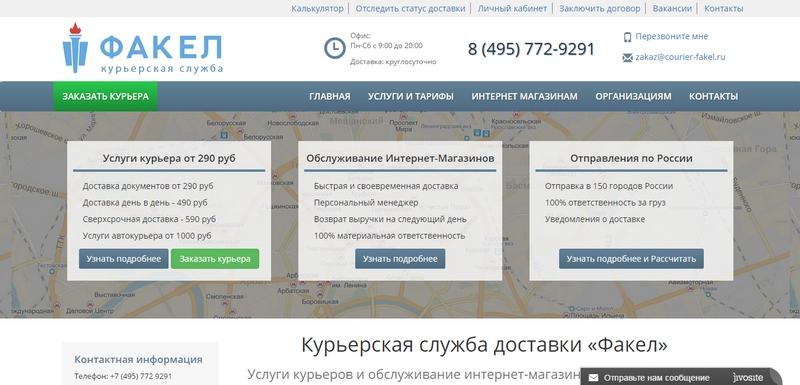Click the envelope icon beside the email address
This screenshot has height=385, width=800.
click(627, 58)
